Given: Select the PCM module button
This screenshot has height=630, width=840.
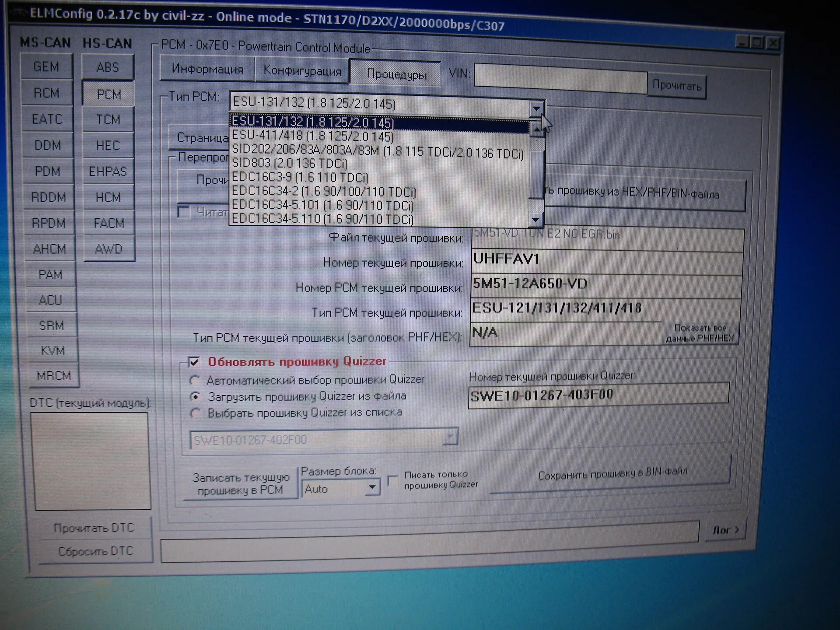Looking at the screenshot, I should click(108, 94).
